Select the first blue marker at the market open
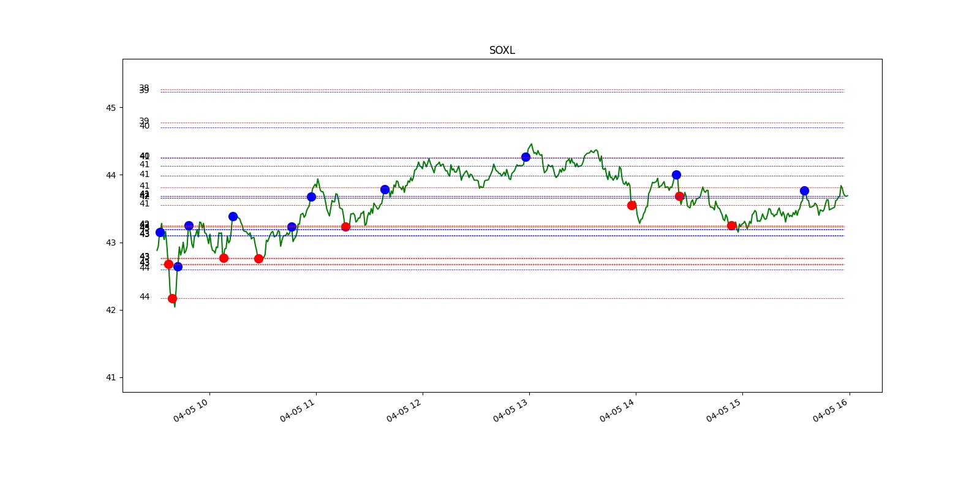The width and height of the screenshot is (980, 490). click(x=160, y=232)
